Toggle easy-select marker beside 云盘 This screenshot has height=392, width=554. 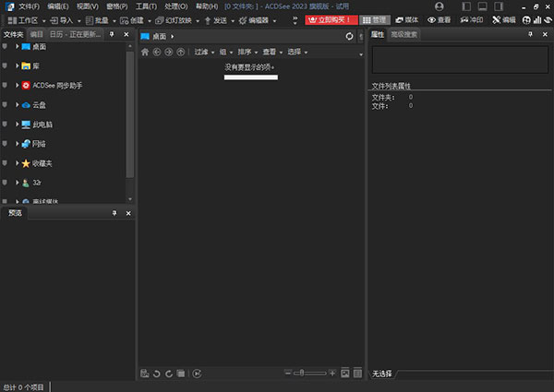[x=5, y=105]
